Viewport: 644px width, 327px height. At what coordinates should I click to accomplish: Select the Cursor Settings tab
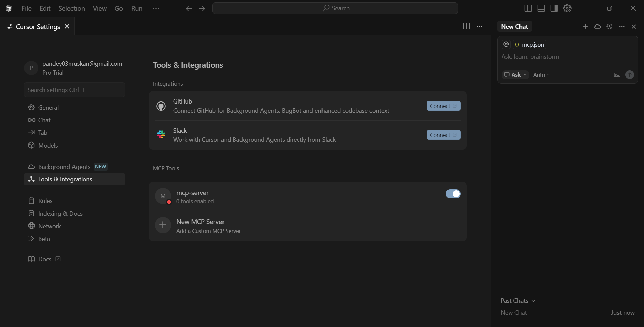coord(38,26)
